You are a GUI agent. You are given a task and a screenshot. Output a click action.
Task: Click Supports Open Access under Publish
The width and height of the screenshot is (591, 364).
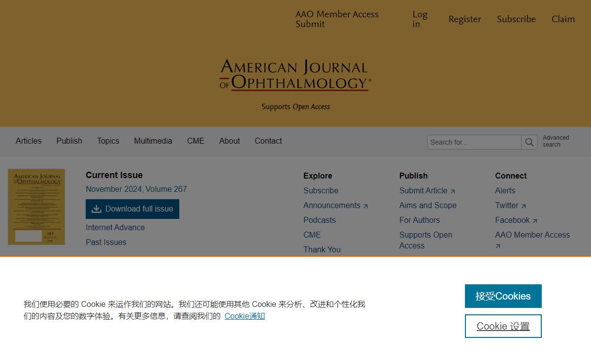point(426,240)
